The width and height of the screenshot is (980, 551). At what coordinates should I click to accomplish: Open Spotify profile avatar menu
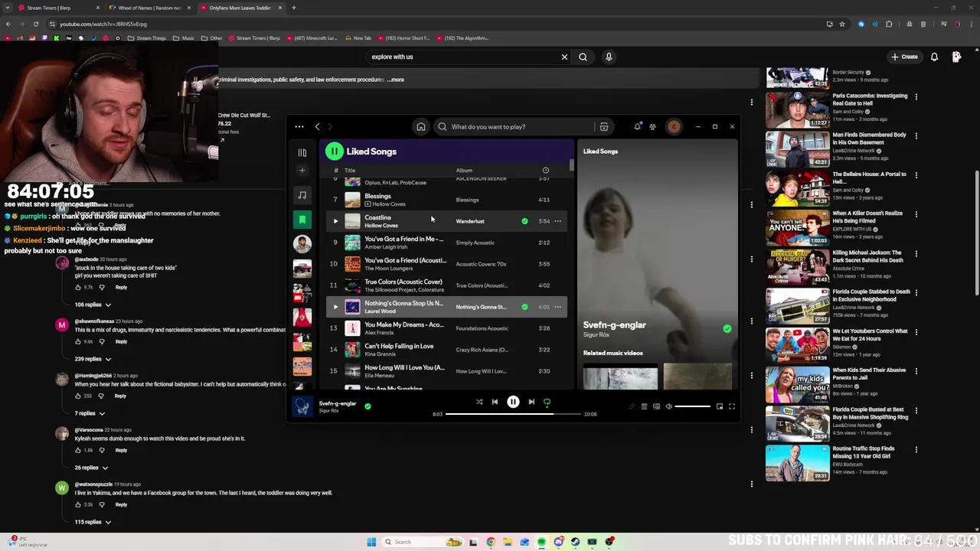[674, 127]
